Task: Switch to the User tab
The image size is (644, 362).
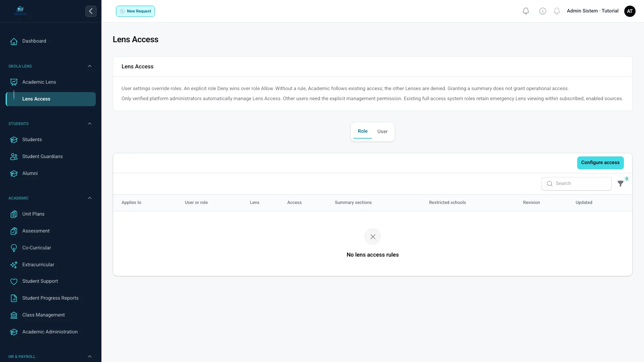Action: (382, 132)
